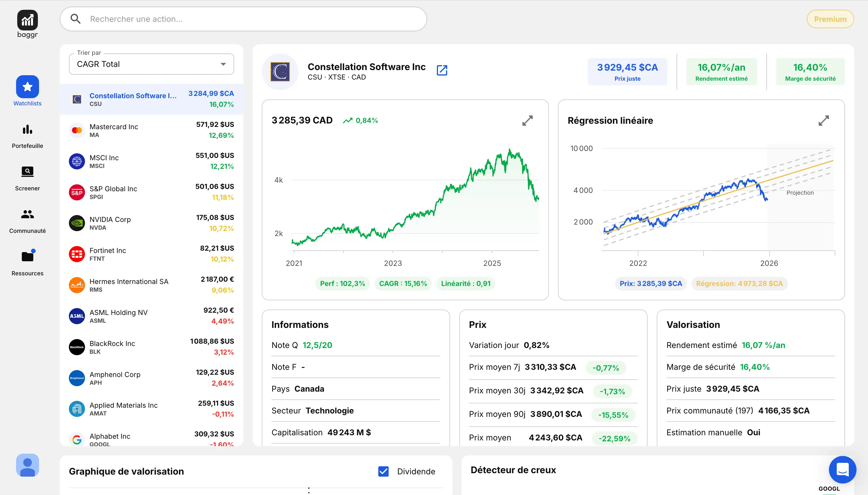Click the Linéarité 0,91 badge
The image size is (868, 495).
(x=465, y=284)
